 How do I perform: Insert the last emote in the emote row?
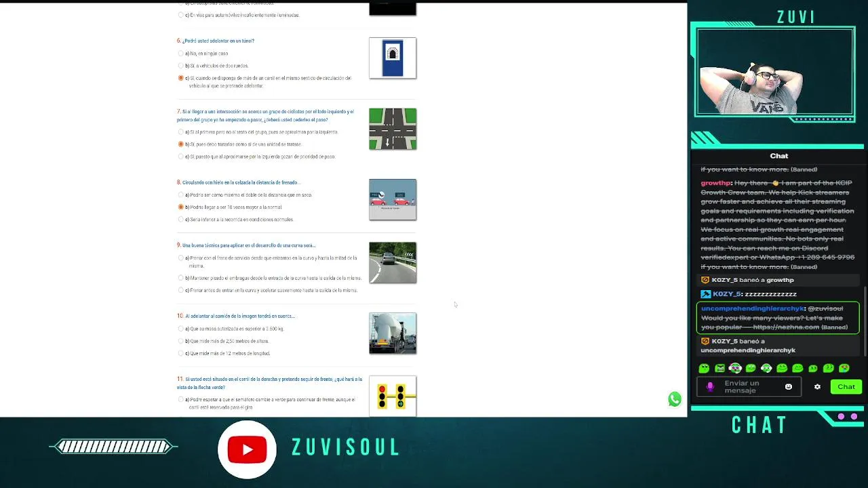click(844, 369)
